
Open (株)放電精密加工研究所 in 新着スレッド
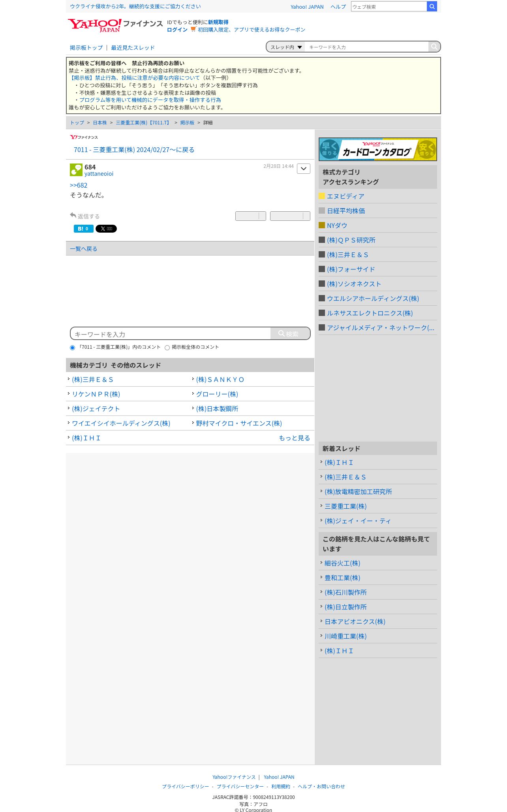coord(358,492)
